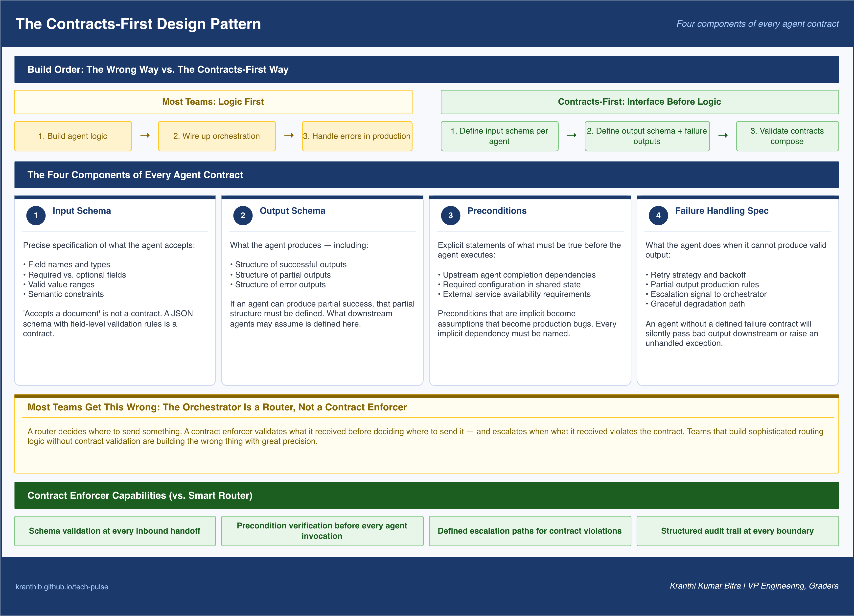Select the '1. Build agent logic' box
854x616 pixels.
[x=73, y=136]
